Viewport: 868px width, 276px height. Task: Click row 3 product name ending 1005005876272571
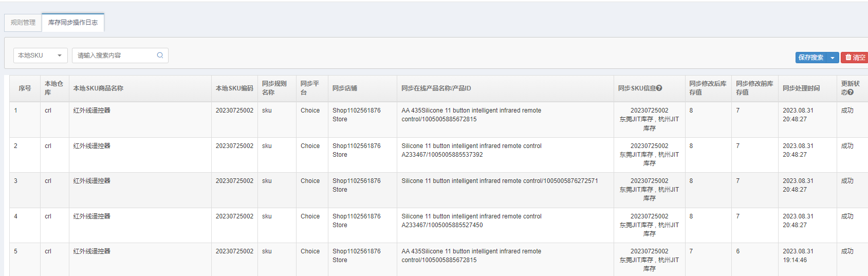click(x=500, y=181)
